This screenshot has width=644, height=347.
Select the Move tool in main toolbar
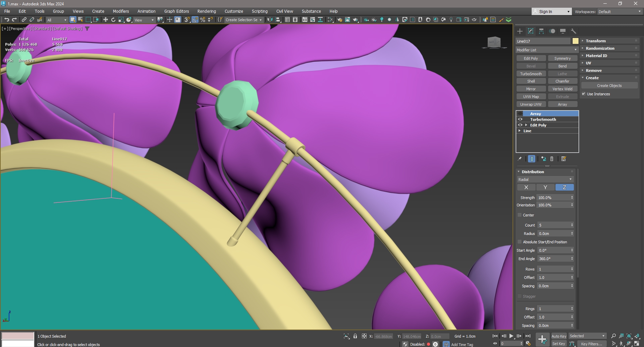[x=105, y=20]
